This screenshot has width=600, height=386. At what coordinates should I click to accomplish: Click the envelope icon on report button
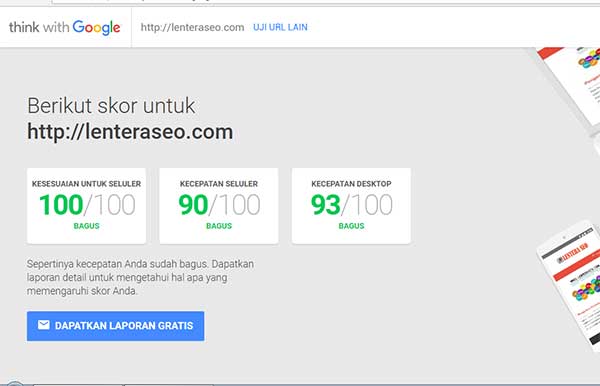44,325
